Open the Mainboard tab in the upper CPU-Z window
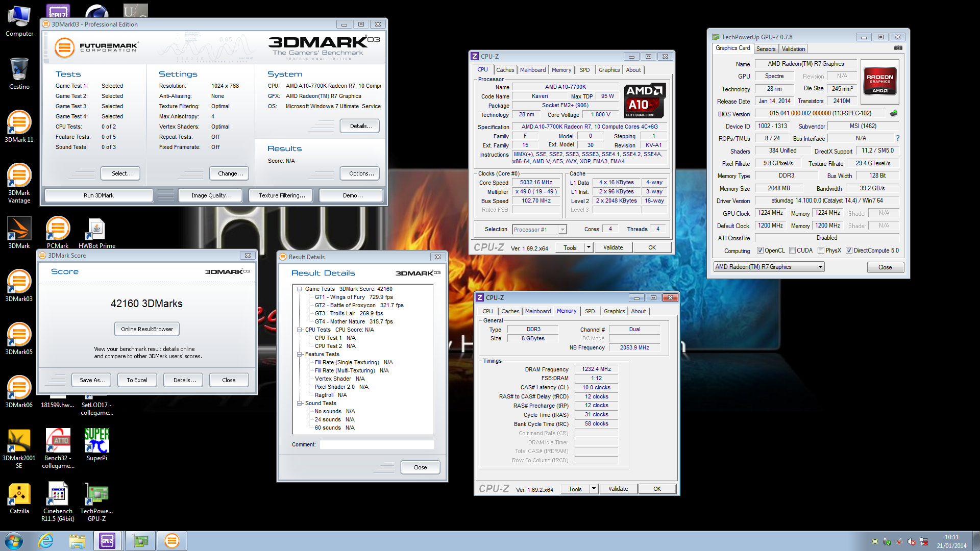980x551 pixels. [x=533, y=70]
